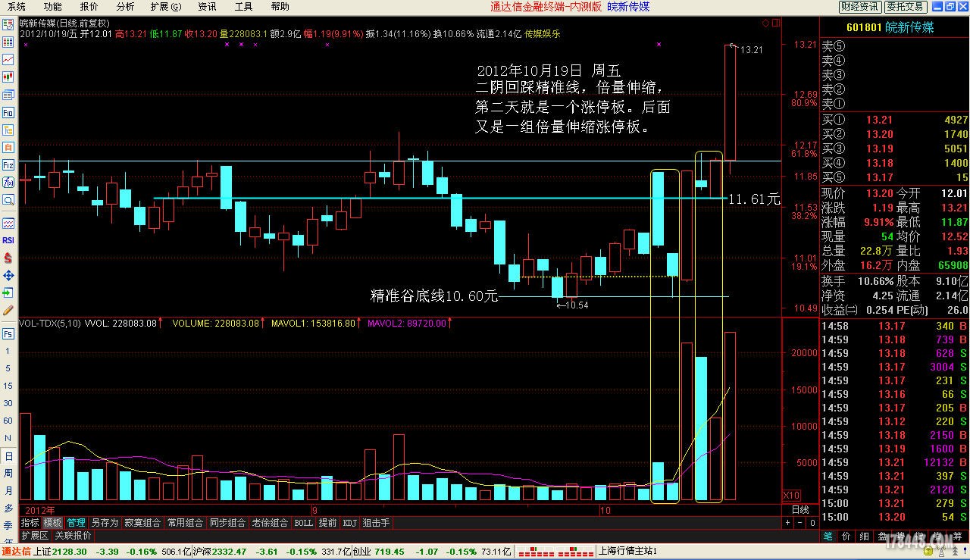Switch to the 模板 tab
This screenshot has height=560, width=970.
[52, 523]
